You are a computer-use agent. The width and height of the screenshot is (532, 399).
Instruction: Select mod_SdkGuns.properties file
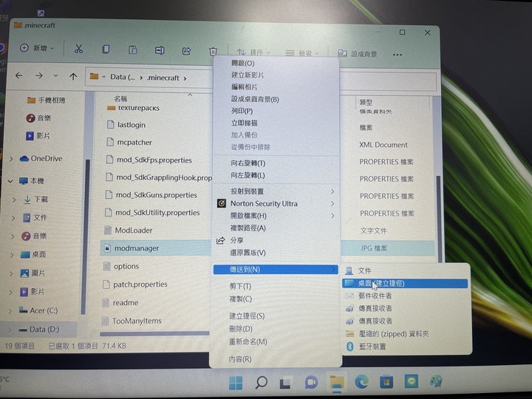pos(151,195)
